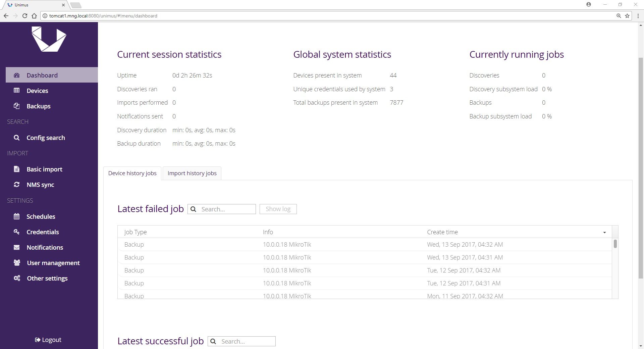
Task: Click the Backups copy icon
Action: pos(17,106)
